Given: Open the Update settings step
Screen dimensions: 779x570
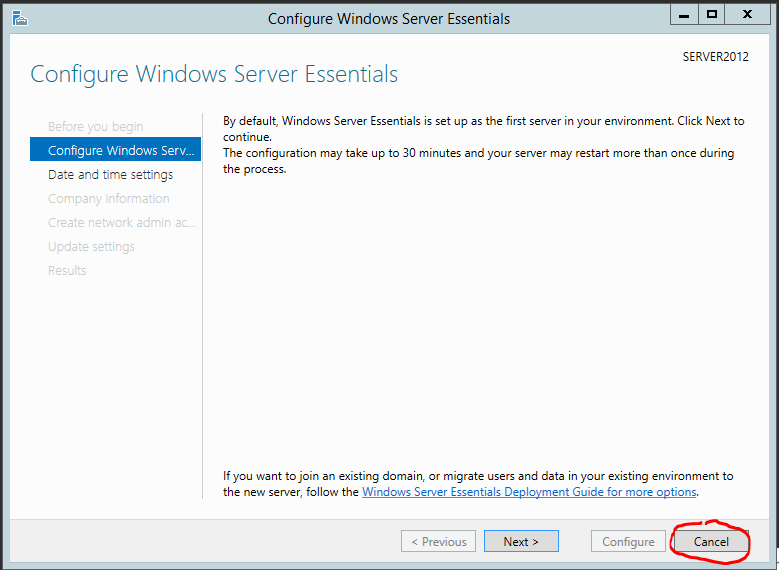Looking at the screenshot, I should [91, 246].
